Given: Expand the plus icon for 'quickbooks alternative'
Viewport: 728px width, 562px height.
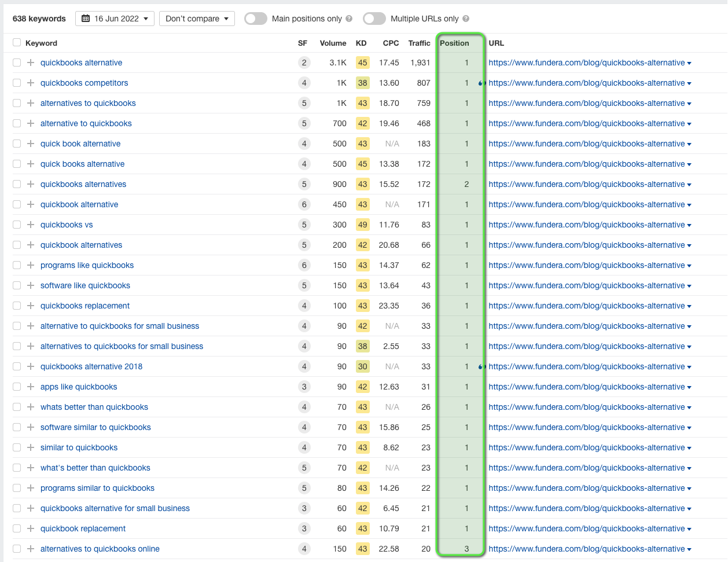Looking at the screenshot, I should (x=31, y=63).
